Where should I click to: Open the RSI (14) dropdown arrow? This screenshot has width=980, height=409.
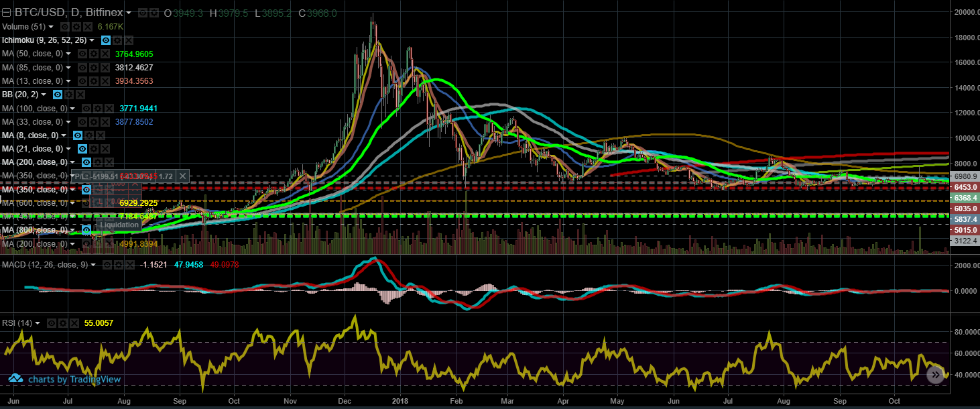point(38,323)
